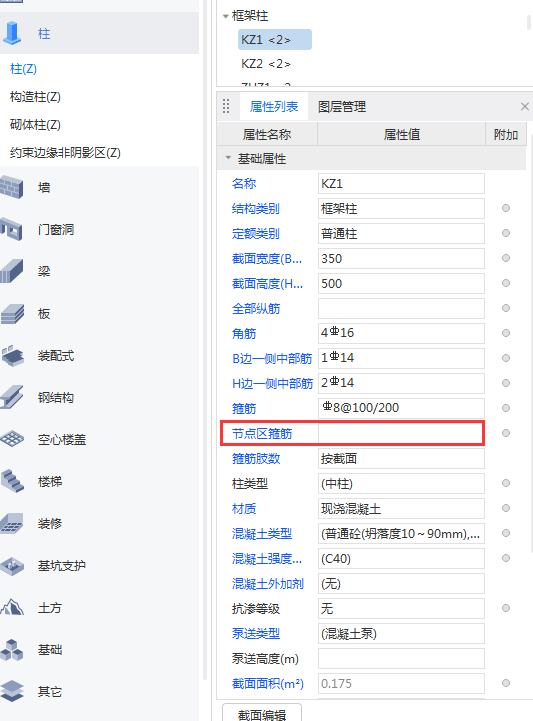Select 构造柱(Z) in the column list

coord(35,97)
